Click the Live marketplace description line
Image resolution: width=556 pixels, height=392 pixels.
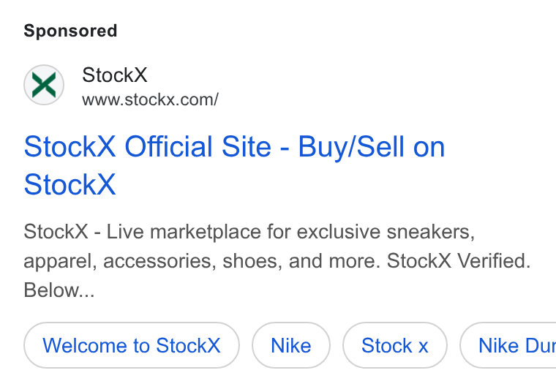[249, 232]
